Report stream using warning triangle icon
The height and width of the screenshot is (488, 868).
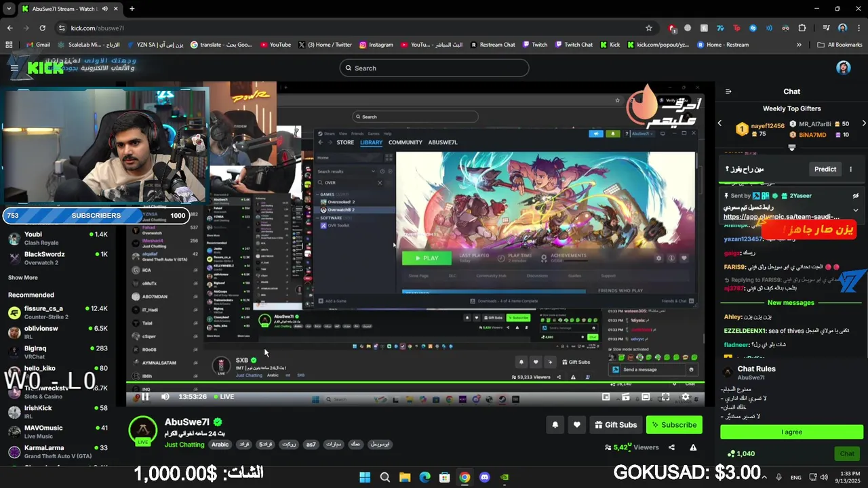(693, 447)
